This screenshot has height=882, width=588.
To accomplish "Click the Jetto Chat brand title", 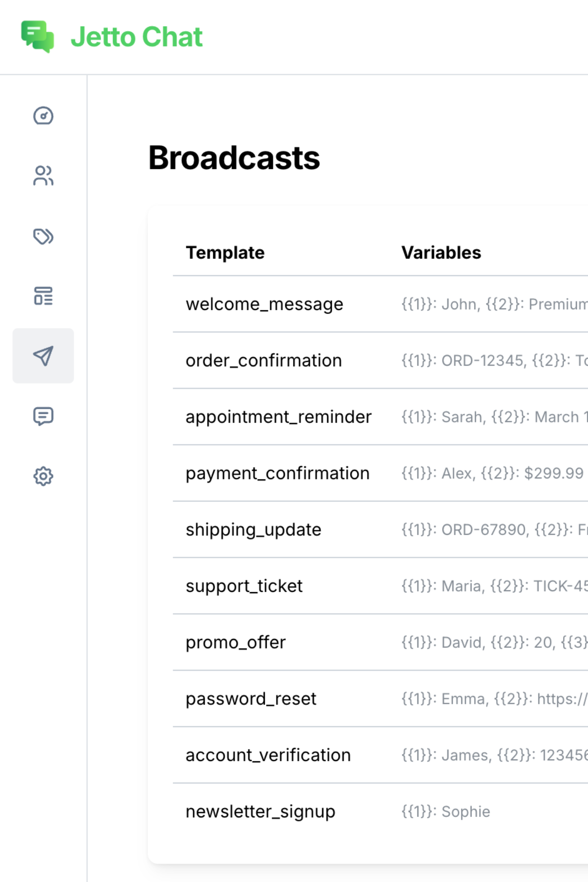I will [x=136, y=37].
